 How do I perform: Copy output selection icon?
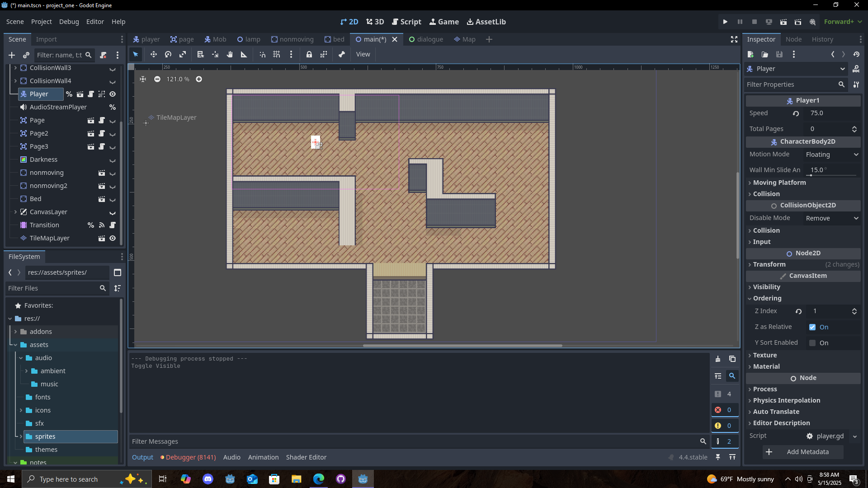coord(732,359)
